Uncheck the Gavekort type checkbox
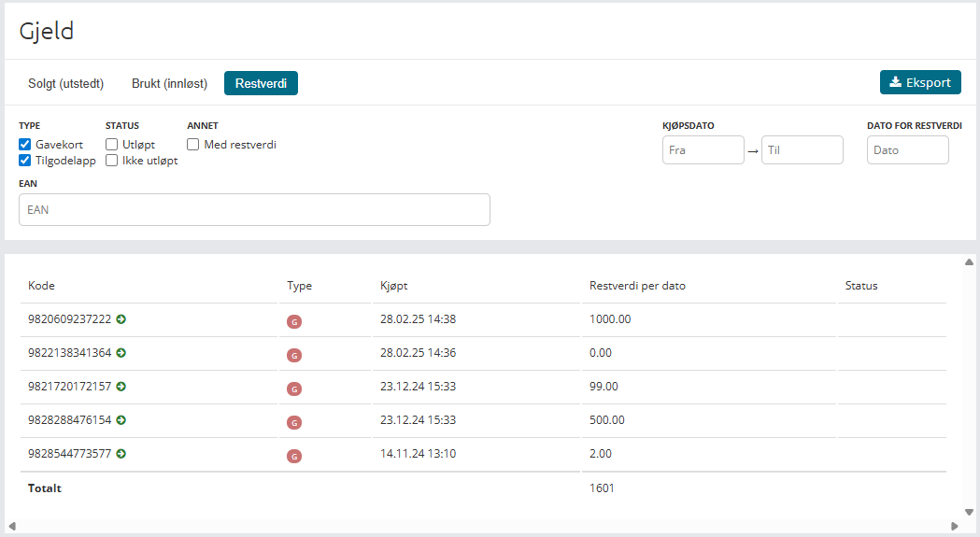The image size is (980, 537). pos(25,145)
